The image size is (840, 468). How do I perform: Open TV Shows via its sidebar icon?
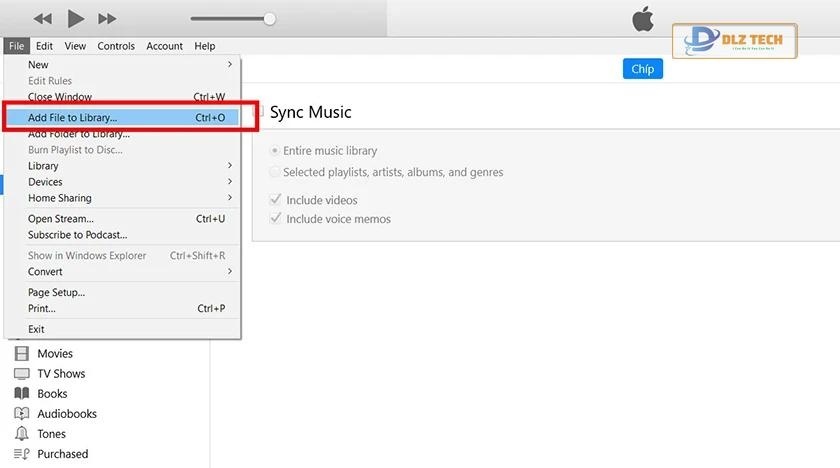coord(21,373)
